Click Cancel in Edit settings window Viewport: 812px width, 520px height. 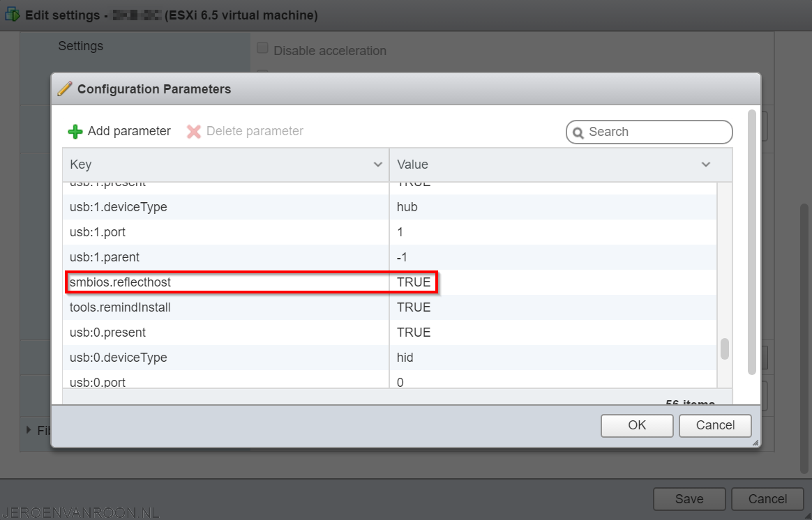coord(767,499)
